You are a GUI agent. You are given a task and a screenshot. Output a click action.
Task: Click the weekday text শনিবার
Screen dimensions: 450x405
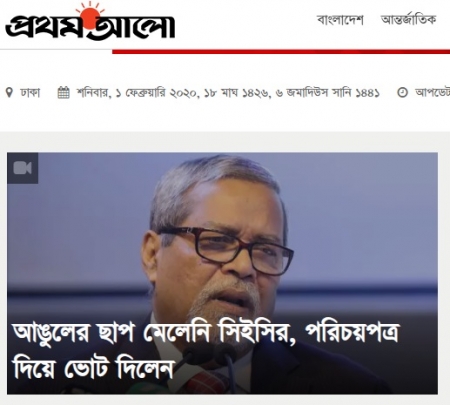pyautogui.click(x=94, y=92)
